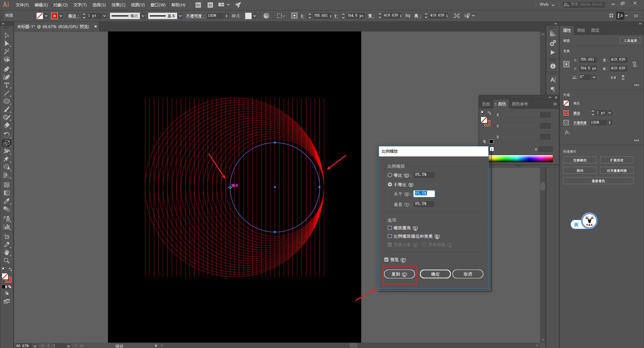This screenshot has width=644, height=348.
Task: Enable the 缩放圆角 checkbox
Action: [x=390, y=228]
